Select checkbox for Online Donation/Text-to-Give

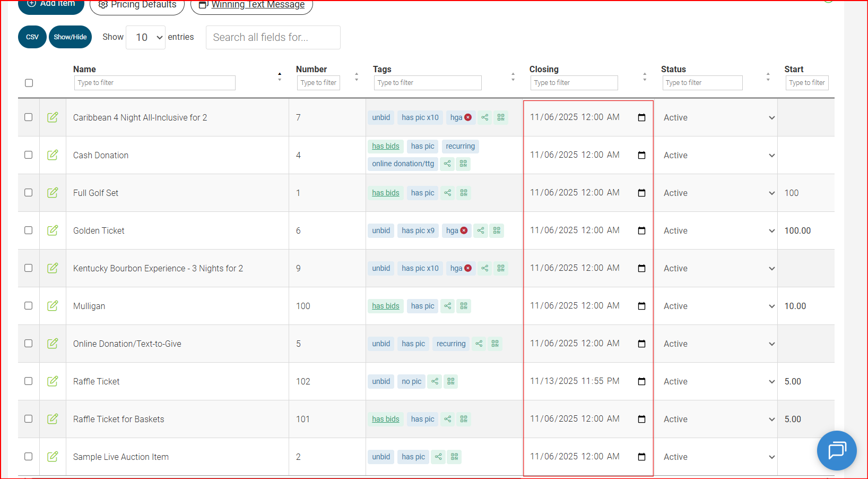29,344
